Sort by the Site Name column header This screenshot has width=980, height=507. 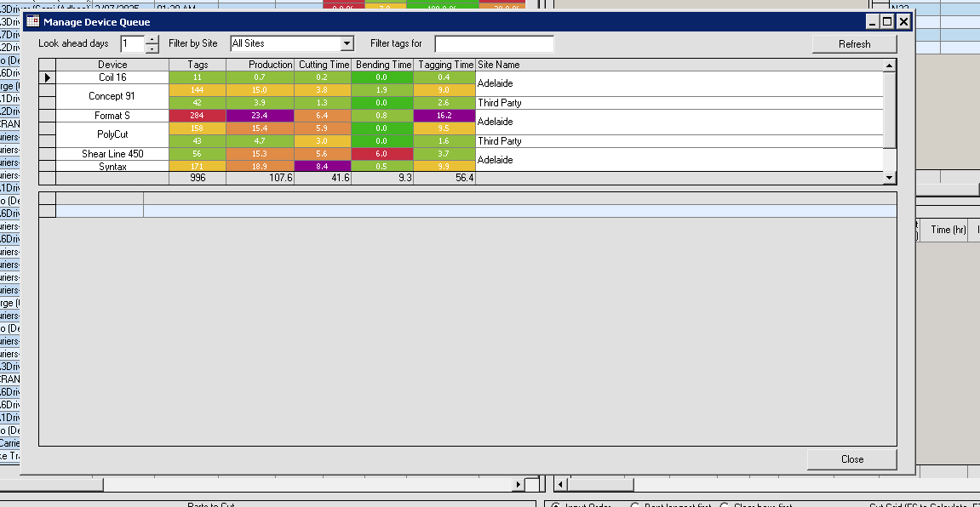coord(680,65)
